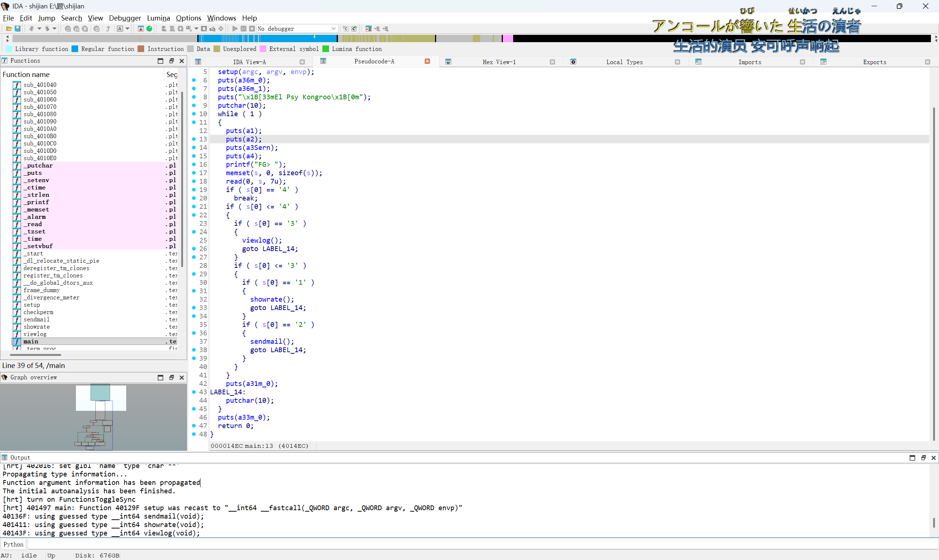The height and width of the screenshot is (560, 939).
Task: Toggle breakpoint dot on line 6
Action: [194, 80]
